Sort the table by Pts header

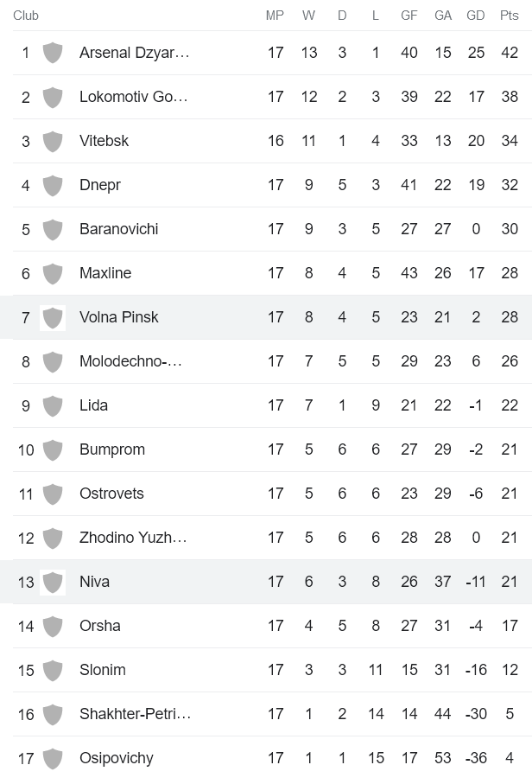(x=509, y=15)
